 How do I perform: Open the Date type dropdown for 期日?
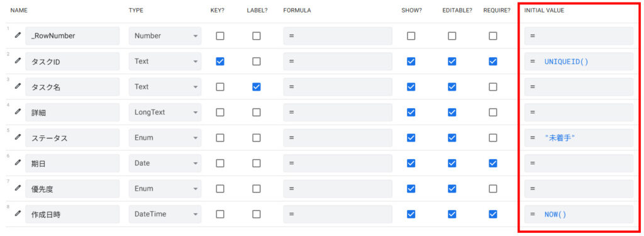point(165,163)
